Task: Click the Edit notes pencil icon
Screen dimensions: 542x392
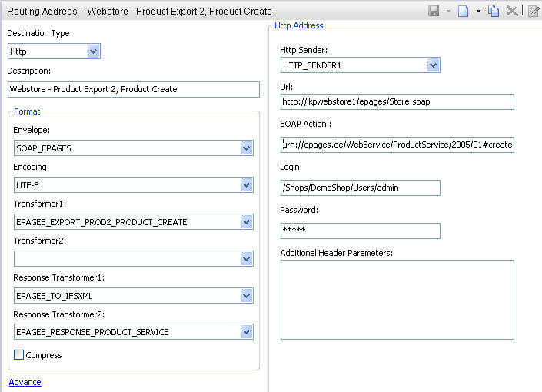Action: [534, 11]
